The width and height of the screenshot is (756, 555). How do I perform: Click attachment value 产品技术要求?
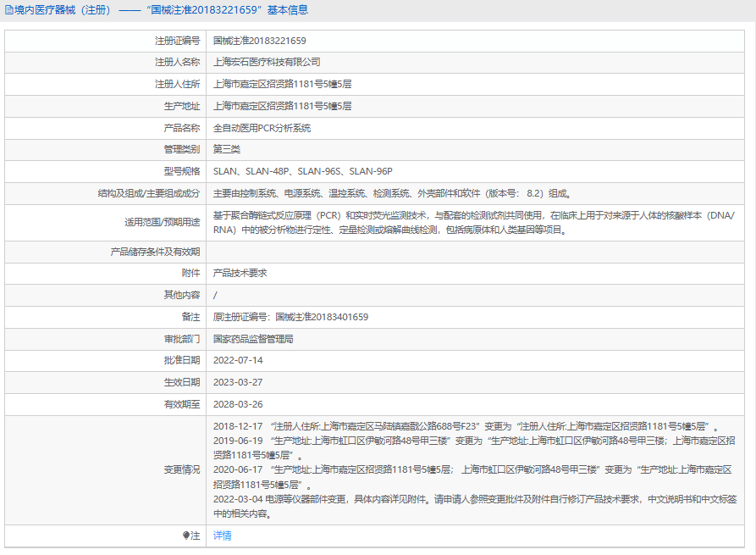pyautogui.click(x=240, y=273)
